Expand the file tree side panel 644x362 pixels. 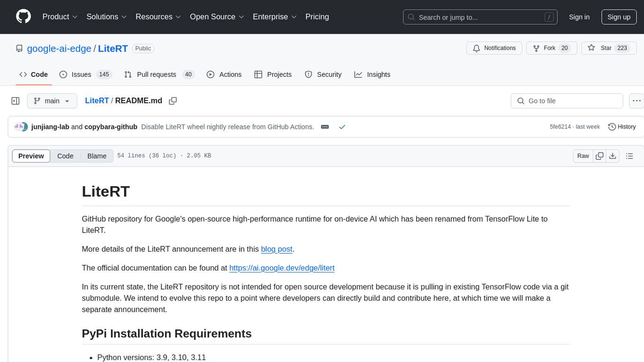click(x=16, y=101)
